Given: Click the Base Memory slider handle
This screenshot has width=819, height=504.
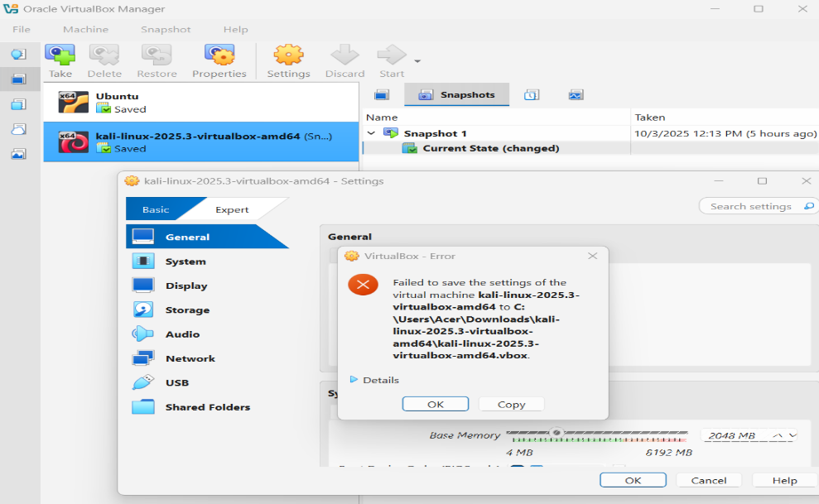Looking at the screenshot, I should click(556, 432).
